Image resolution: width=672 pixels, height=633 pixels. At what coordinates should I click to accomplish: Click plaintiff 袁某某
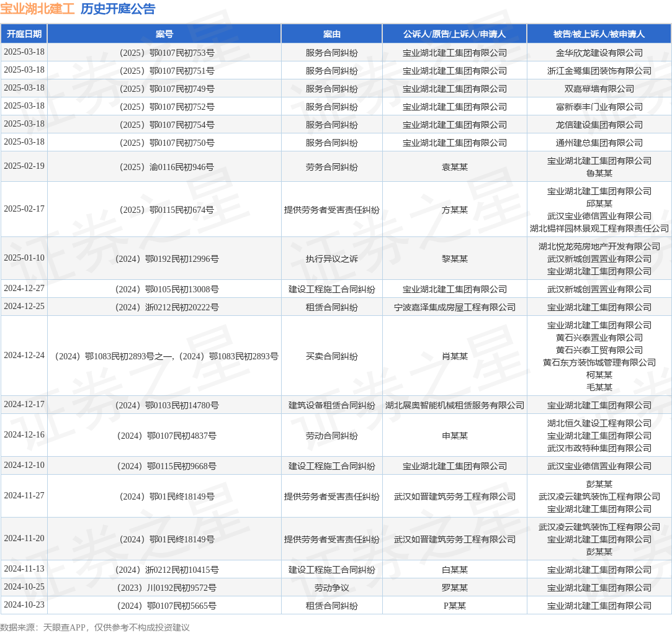pyautogui.click(x=455, y=167)
